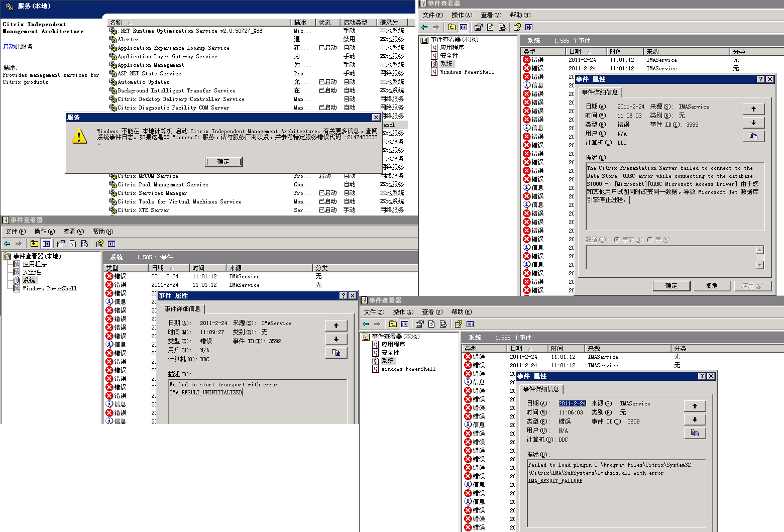Viewport: 784px width, 532px height.
Task: Click Help icon in event 3592 Event Viewer toolbar
Action: [x=99, y=244]
